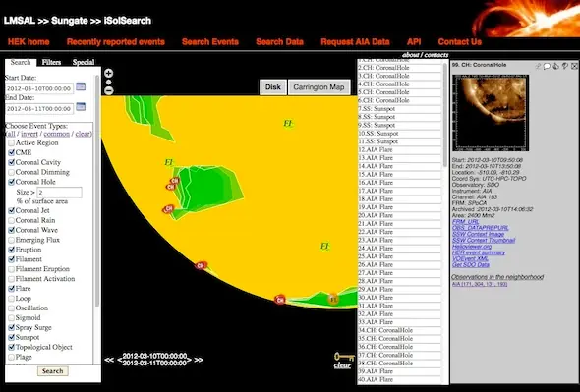
Task: Jump forward with the double-right arrows by the date range
Action: pos(199,360)
